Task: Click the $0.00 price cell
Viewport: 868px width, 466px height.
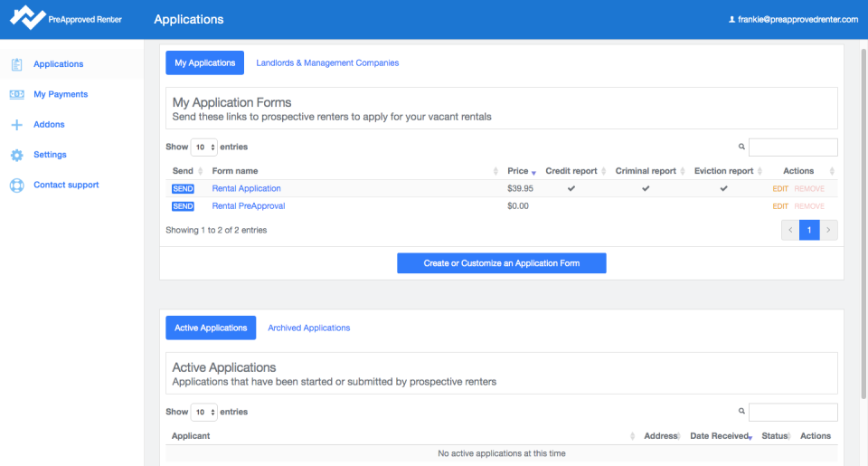Action: [x=518, y=206]
